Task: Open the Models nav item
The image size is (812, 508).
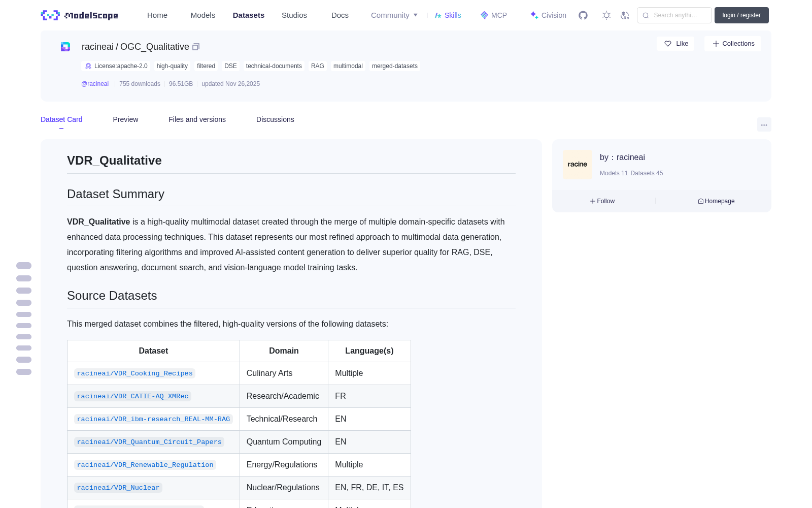Action: tap(203, 15)
